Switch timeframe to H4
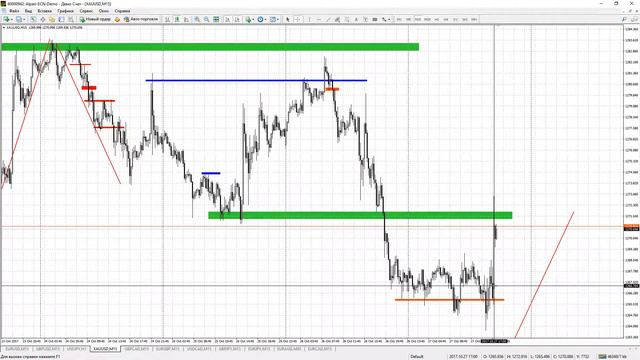The width and height of the screenshot is (640, 360). click(446, 19)
